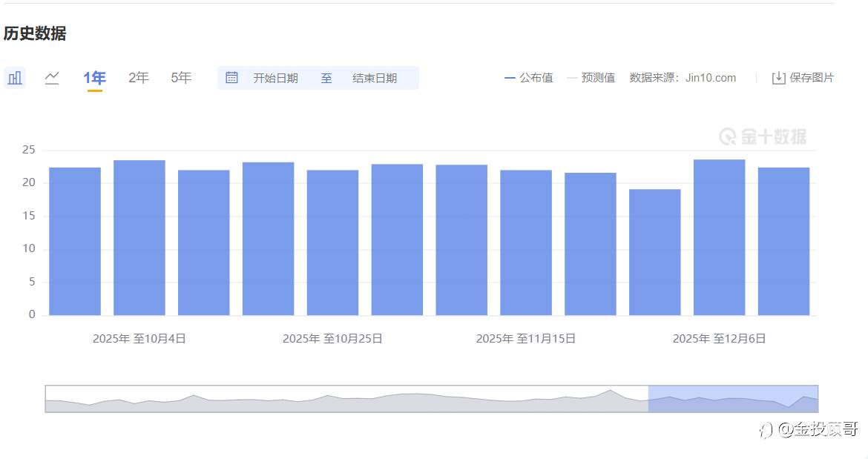Open the calendar date picker icon

232,77
